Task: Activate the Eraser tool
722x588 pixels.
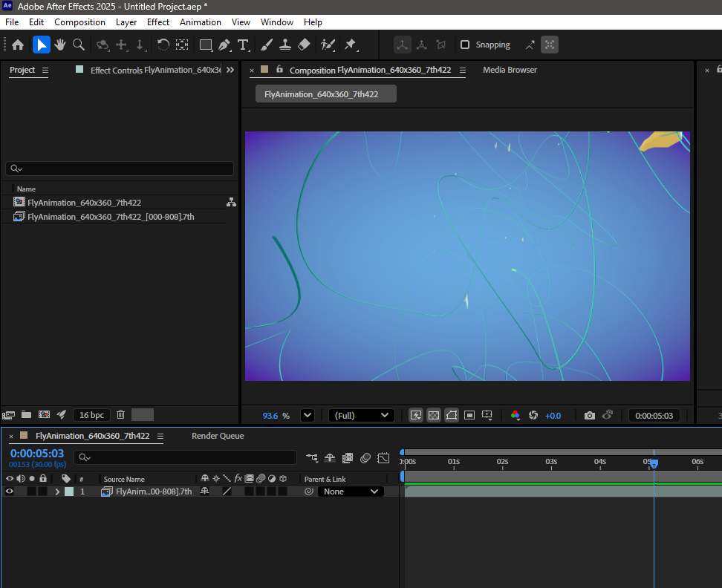Action: 303,45
